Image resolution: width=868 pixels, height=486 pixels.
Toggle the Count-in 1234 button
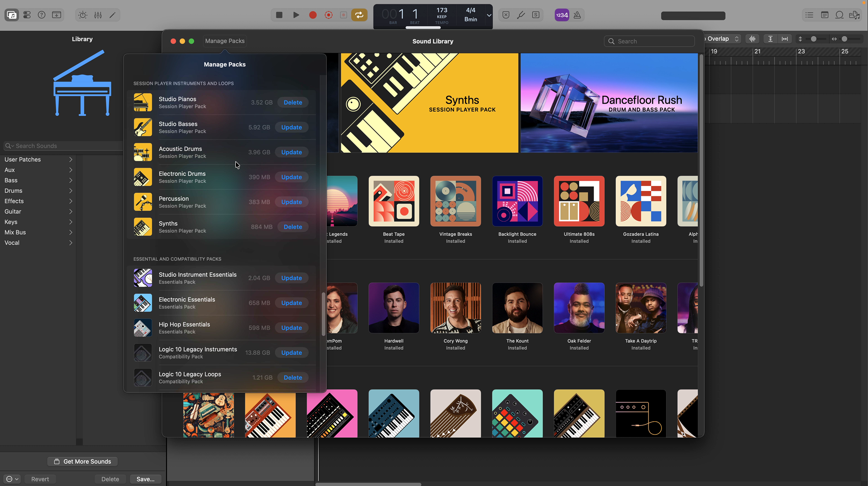click(x=562, y=15)
